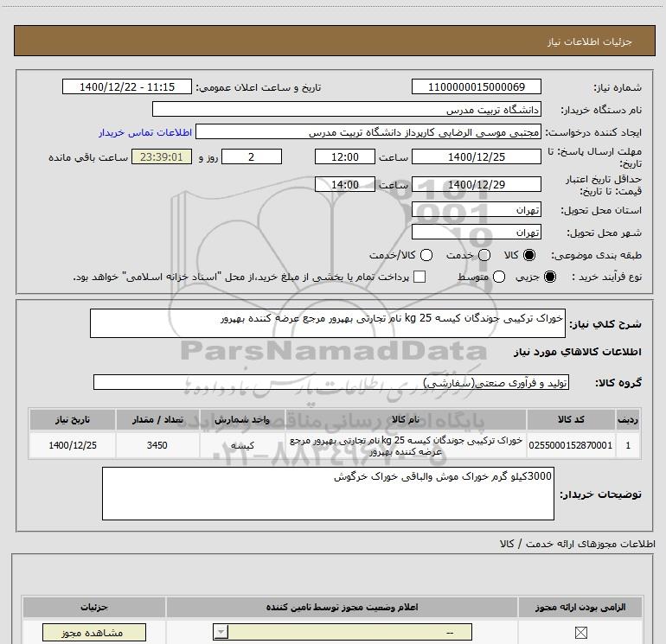The image size is (666, 644).
Task: Click the goods group field
Action: click(x=331, y=382)
